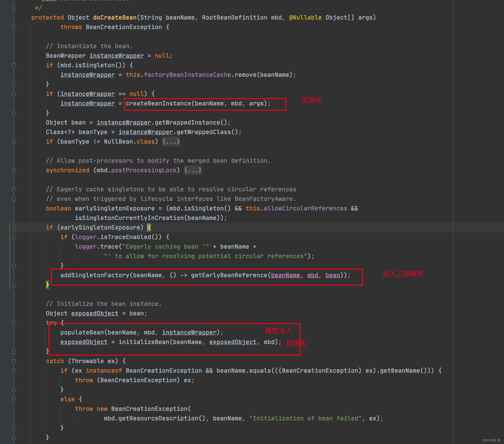
Task: Click the doCreateBean method name
Action: pyautogui.click(x=115, y=17)
